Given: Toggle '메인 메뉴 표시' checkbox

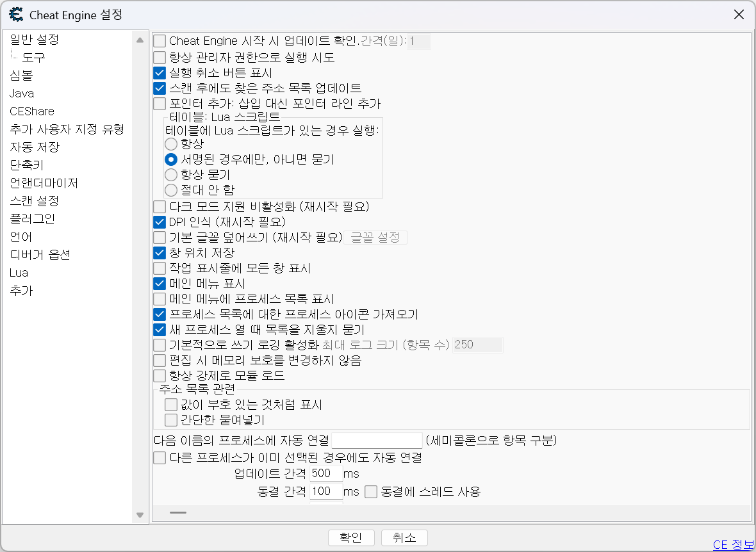Looking at the screenshot, I should coord(160,284).
